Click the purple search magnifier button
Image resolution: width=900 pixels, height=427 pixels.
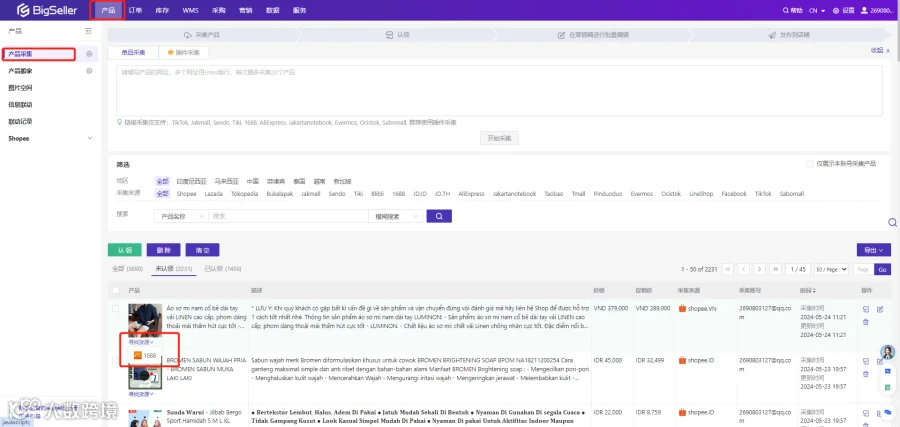coord(439,216)
